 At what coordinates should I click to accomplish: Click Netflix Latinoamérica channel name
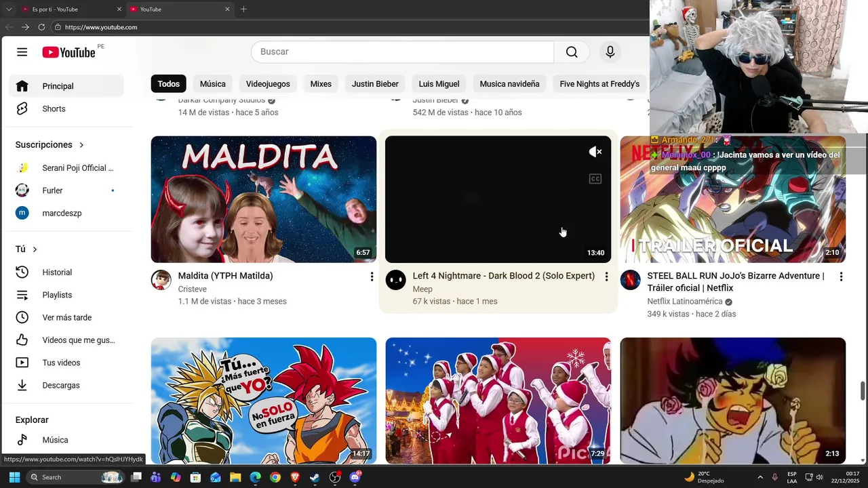click(684, 302)
